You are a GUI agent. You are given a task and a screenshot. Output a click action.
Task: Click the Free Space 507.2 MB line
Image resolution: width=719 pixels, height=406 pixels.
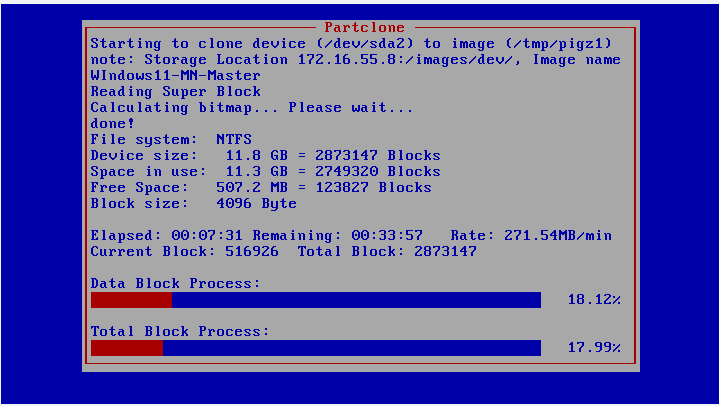261,188
